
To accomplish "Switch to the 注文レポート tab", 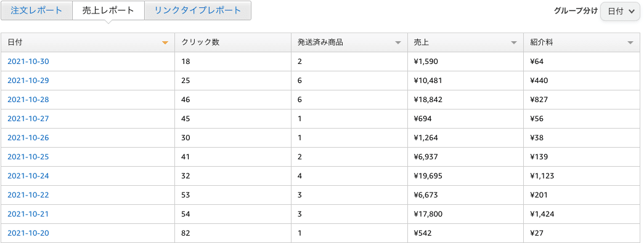I will (36, 10).
